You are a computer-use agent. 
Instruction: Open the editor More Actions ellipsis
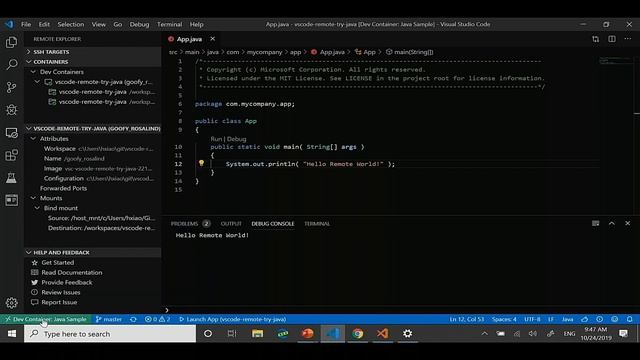[x=628, y=39]
